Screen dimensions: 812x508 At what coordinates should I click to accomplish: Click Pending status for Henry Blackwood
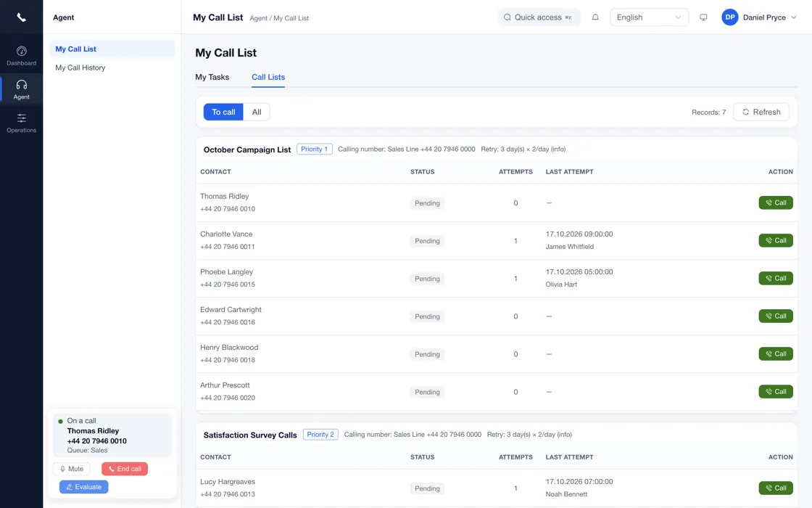(427, 355)
